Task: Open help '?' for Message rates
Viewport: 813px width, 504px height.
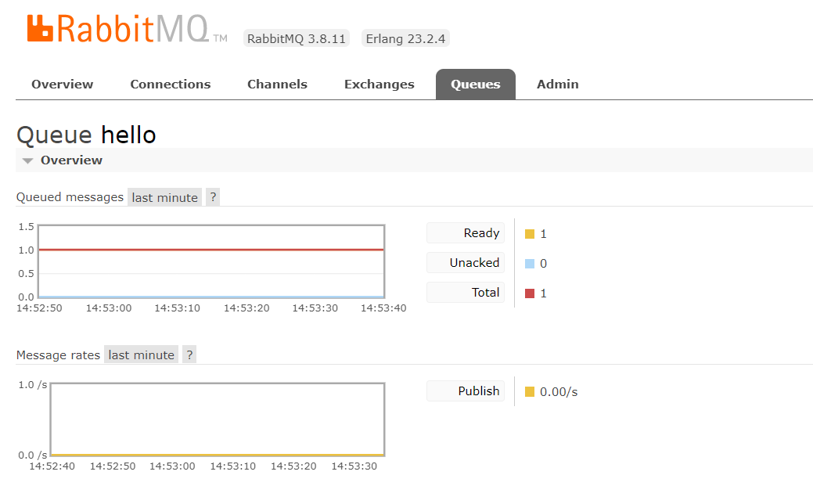Action: [189, 355]
